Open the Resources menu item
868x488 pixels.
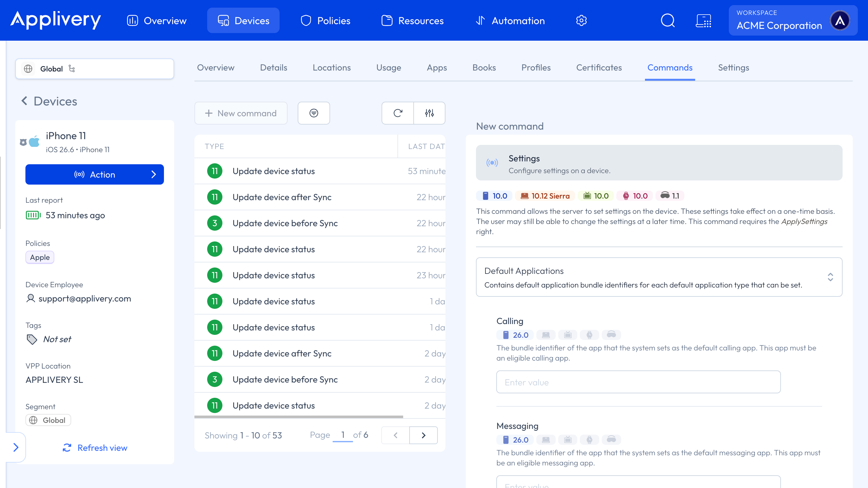pos(412,21)
